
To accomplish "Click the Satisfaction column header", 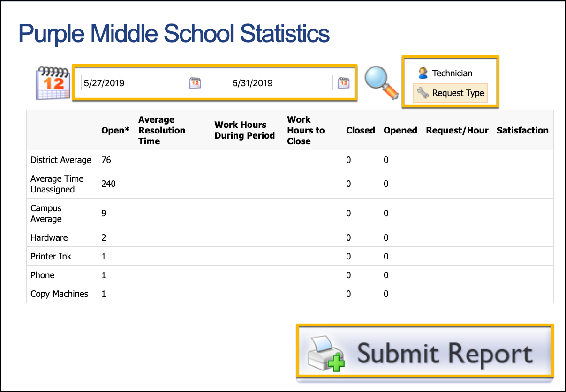I will point(522,130).
